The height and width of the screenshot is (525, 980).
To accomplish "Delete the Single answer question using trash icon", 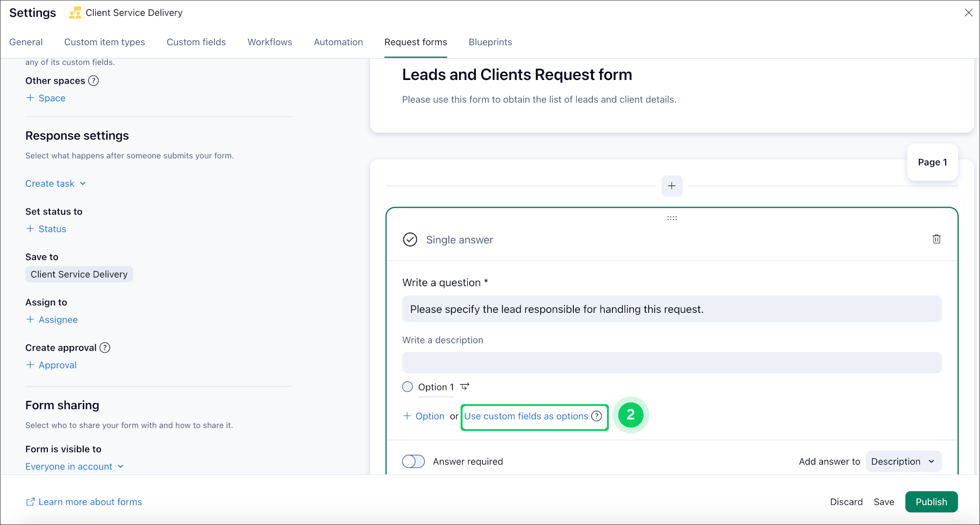I will [936, 239].
